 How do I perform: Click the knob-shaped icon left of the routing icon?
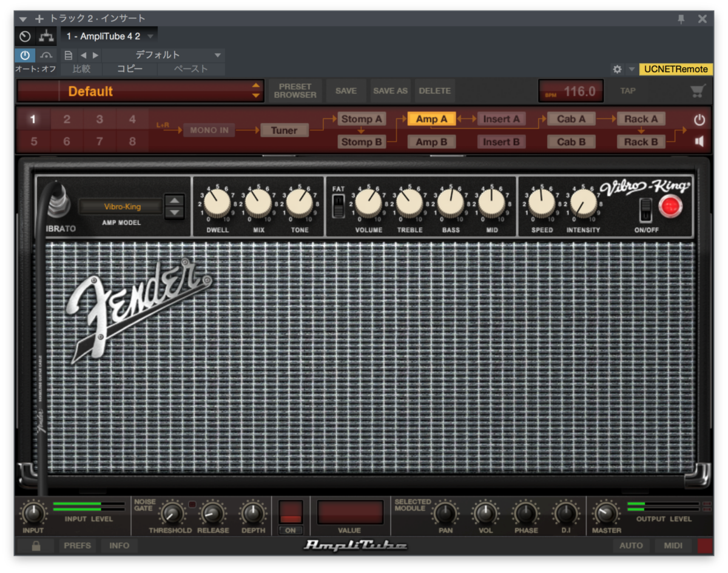coord(25,36)
